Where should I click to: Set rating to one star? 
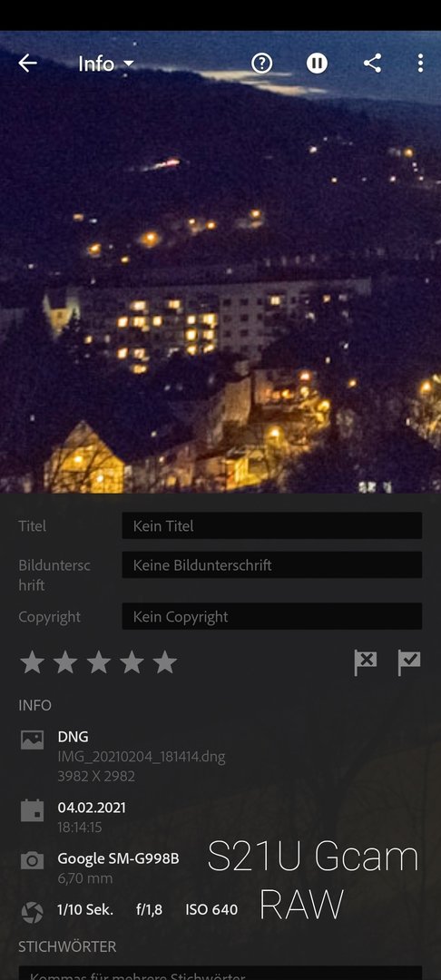[32, 662]
